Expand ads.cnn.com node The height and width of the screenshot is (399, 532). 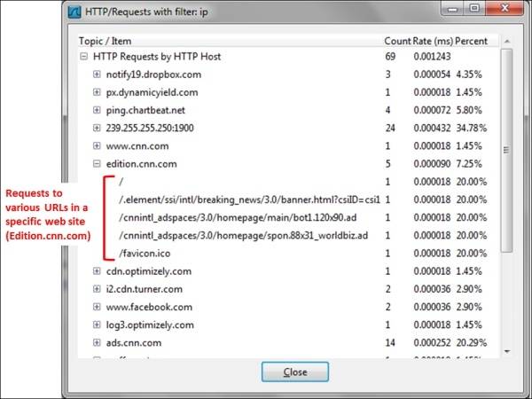point(97,342)
